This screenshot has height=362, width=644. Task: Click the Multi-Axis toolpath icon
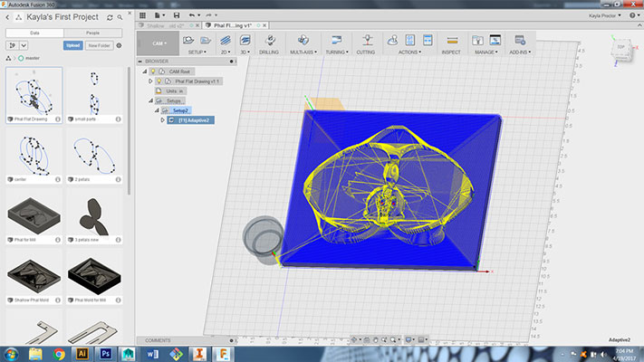303,40
